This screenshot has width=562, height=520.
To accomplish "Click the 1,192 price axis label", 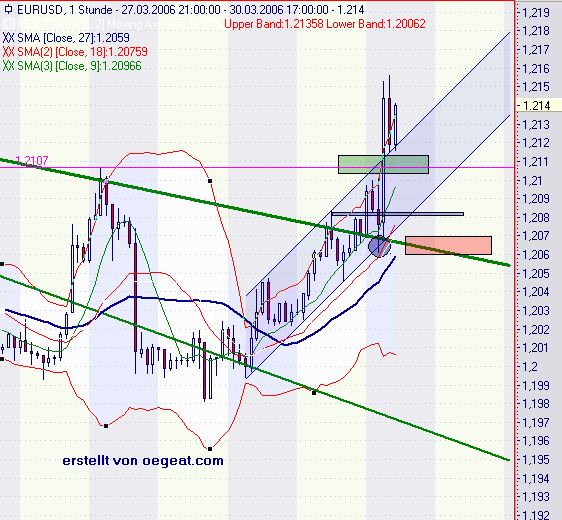I will pyautogui.click(x=536, y=515).
